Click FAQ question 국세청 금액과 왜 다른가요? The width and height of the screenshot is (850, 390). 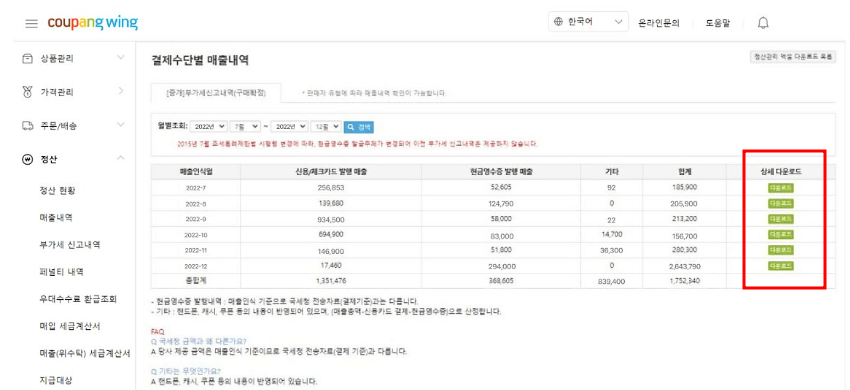pos(198,342)
